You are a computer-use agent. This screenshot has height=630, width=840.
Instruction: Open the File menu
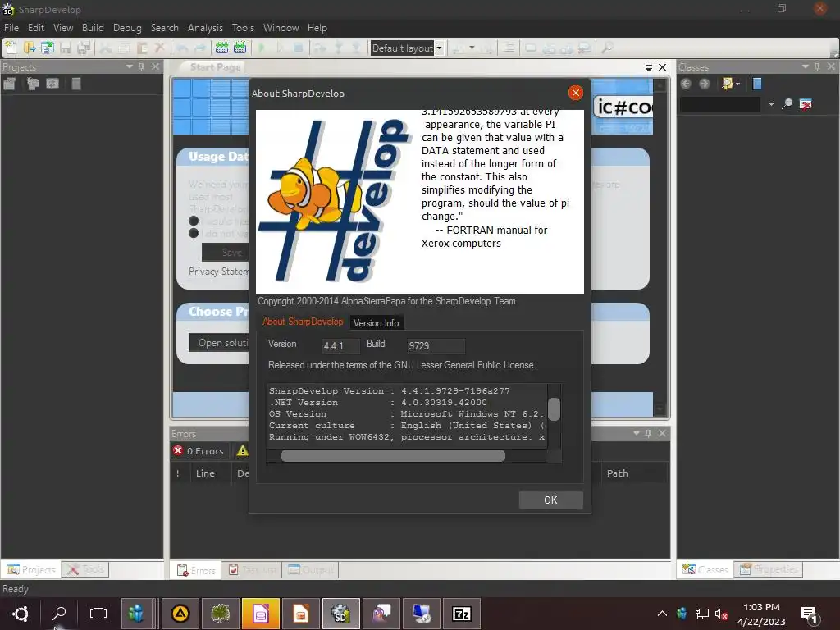[11, 28]
